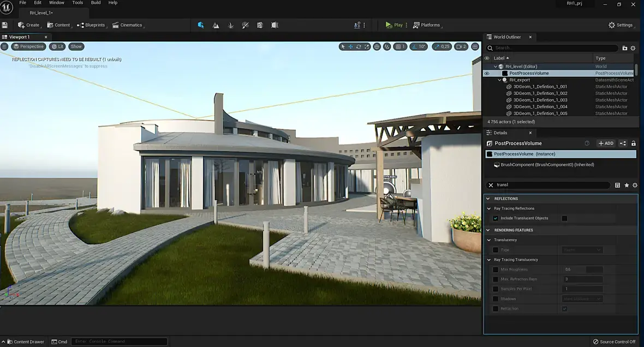Open Mesh Paint mode icon
This screenshot has width=644, height=347.
pos(245,25)
